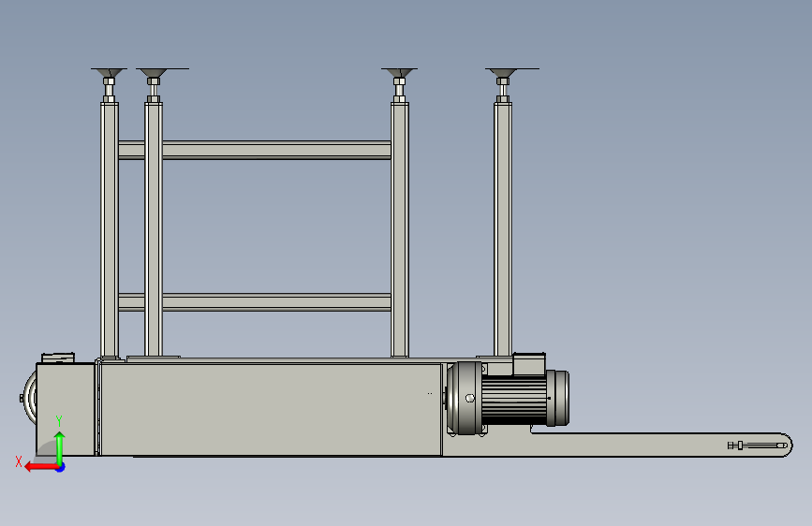Click the green Y axis arrow of the triad
Viewport: 812px width, 526px height.
(x=60, y=447)
